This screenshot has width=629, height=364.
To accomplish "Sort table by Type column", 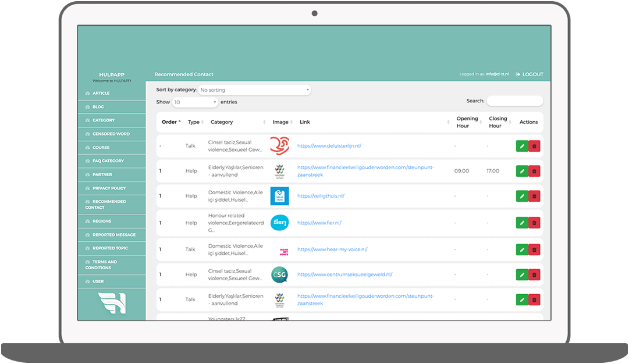I will [196, 122].
